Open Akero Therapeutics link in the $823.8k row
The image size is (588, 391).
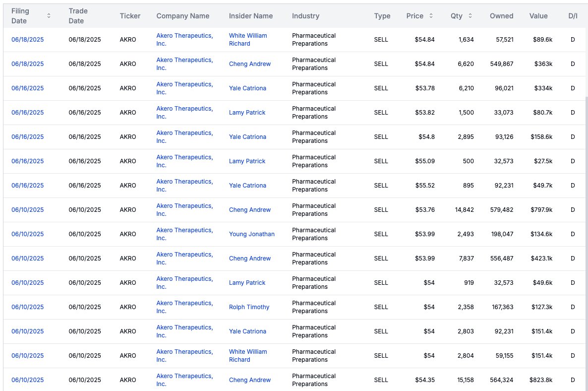tap(184, 380)
